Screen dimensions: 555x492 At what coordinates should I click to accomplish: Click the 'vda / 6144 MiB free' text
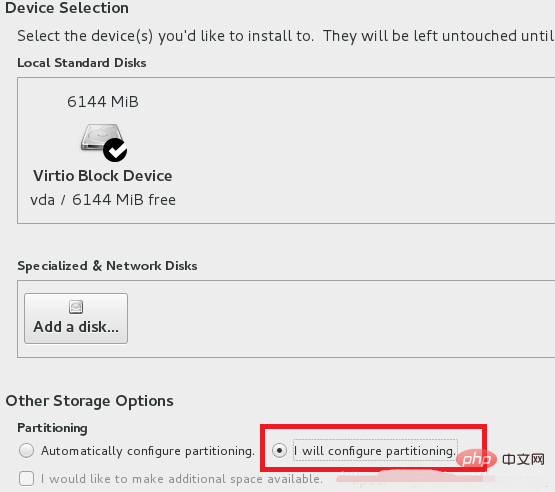tap(103, 200)
